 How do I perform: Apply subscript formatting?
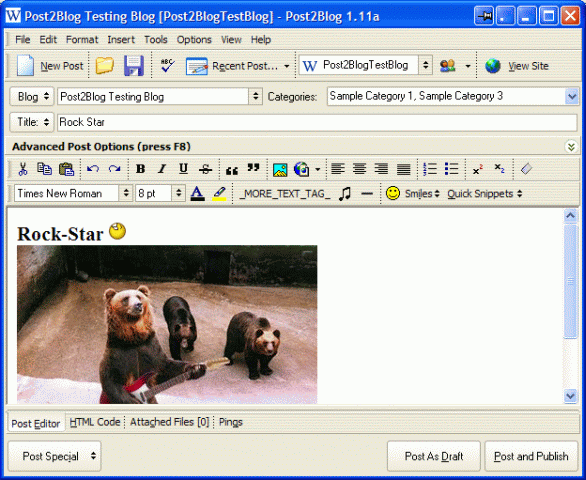[x=499, y=169]
